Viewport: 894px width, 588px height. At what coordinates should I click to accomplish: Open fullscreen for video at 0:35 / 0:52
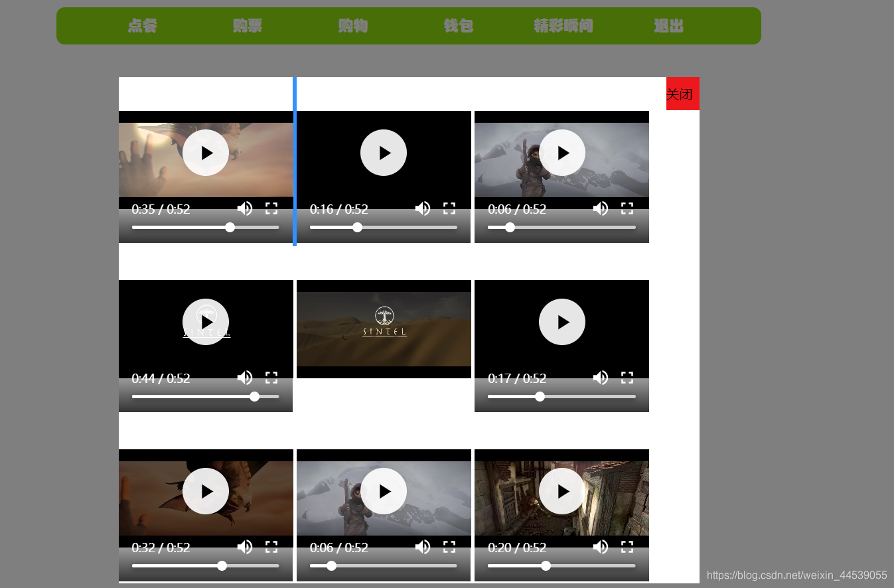coord(271,209)
